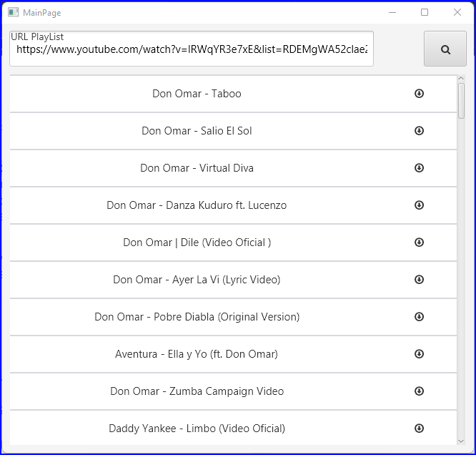Download Don Omar - Zumba Campaign Video

click(419, 391)
